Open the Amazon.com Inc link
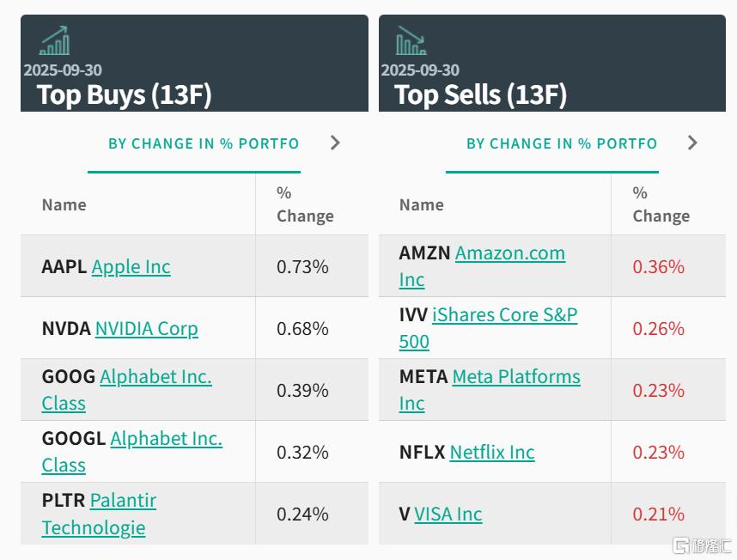 pyautogui.click(x=509, y=253)
